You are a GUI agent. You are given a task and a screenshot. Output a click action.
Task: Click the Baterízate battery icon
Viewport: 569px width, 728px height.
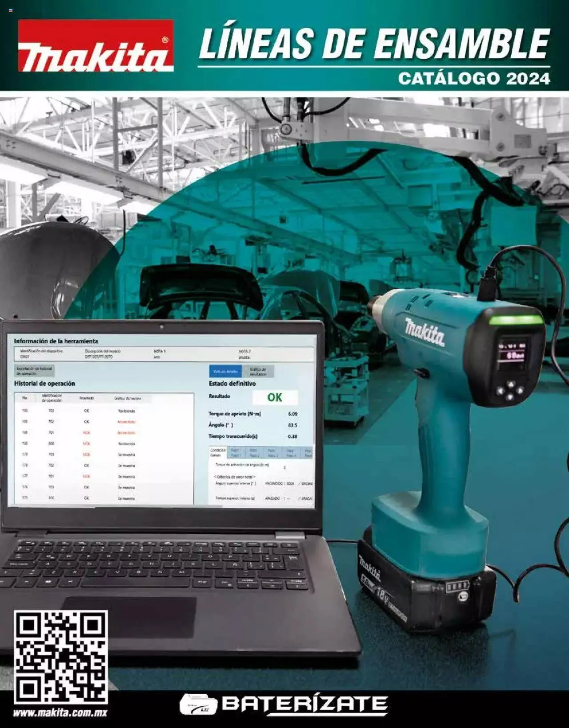[198, 704]
